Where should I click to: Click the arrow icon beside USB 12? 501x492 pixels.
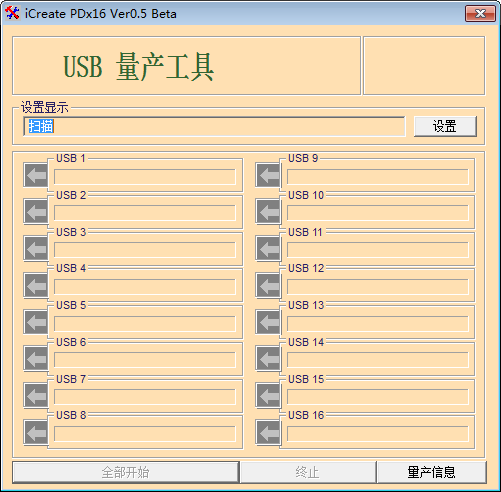pyautogui.click(x=268, y=285)
